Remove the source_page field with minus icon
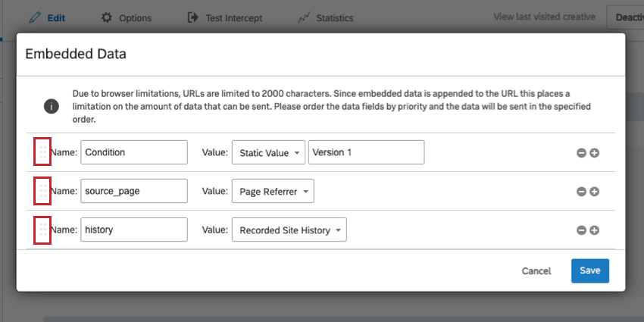This screenshot has width=644, height=322. click(582, 191)
